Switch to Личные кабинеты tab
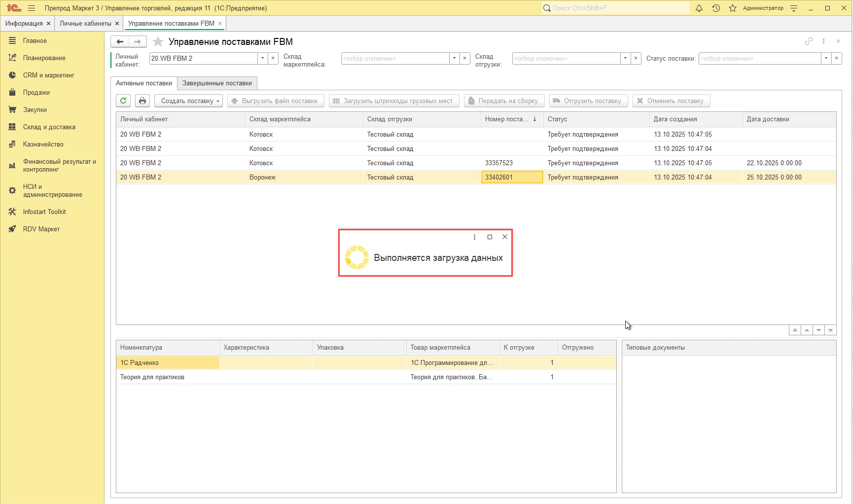Viewport: 853px width, 504px height. click(x=85, y=23)
